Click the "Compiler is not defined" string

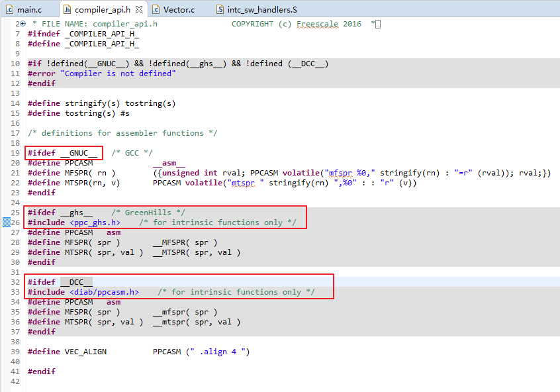pos(118,73)
